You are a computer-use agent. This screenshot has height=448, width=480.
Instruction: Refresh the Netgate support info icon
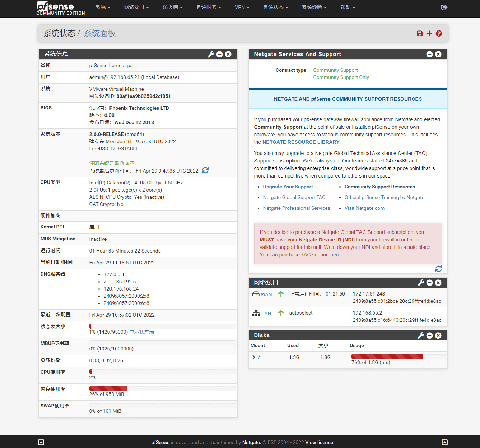pos(439,269)
